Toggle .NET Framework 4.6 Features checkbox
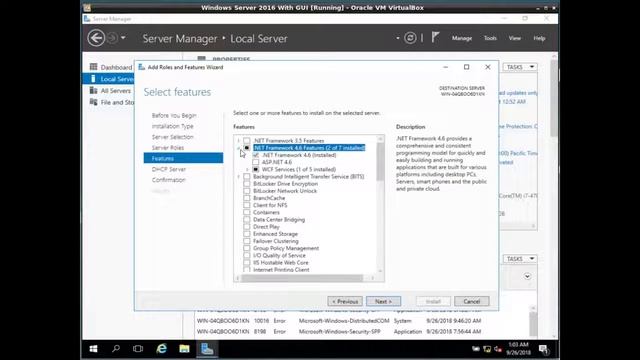 coord(247,148)
